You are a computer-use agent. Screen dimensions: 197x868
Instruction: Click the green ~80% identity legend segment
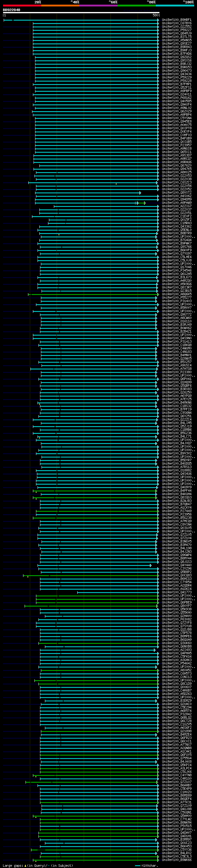click(x=137, y=6)
